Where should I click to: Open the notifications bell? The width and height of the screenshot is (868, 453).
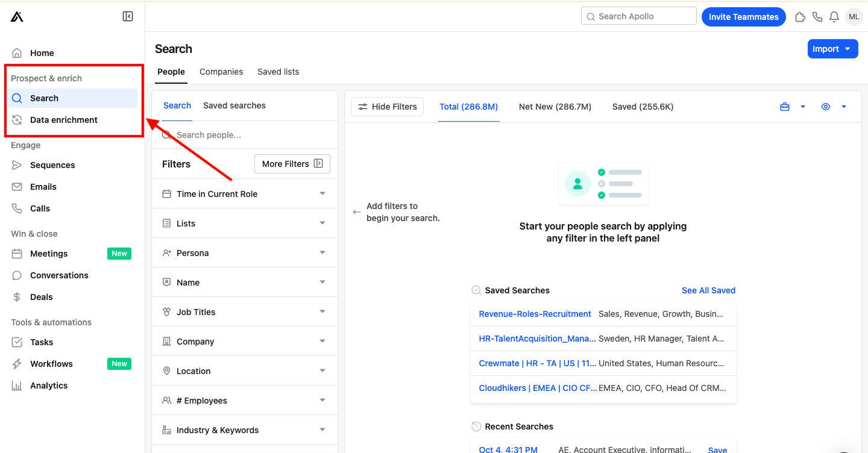834,17
